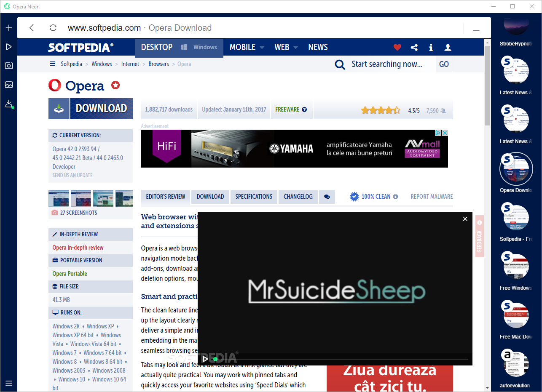Minimize the tab with dash icon
542x392 pixels.
point(476,31)
